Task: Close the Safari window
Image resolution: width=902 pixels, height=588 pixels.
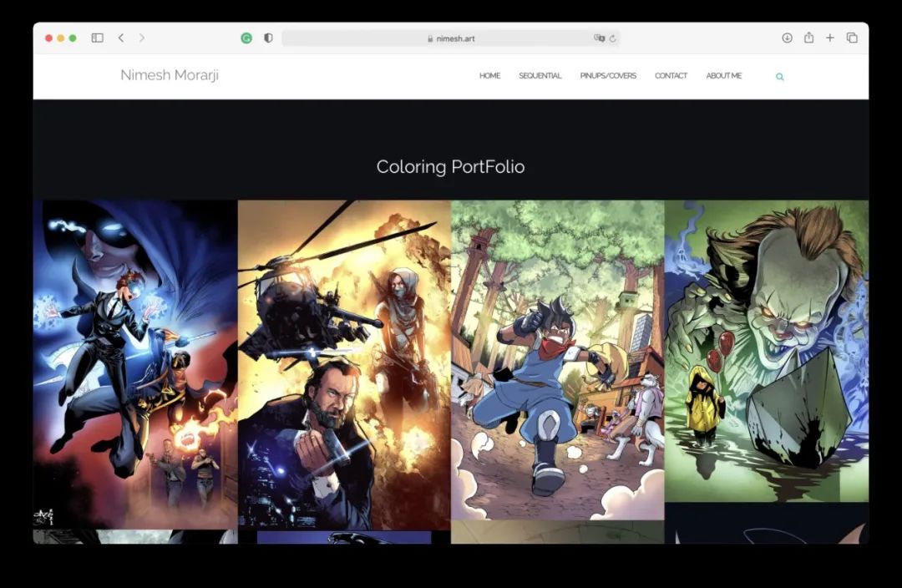Action: (x=49, y=38)
